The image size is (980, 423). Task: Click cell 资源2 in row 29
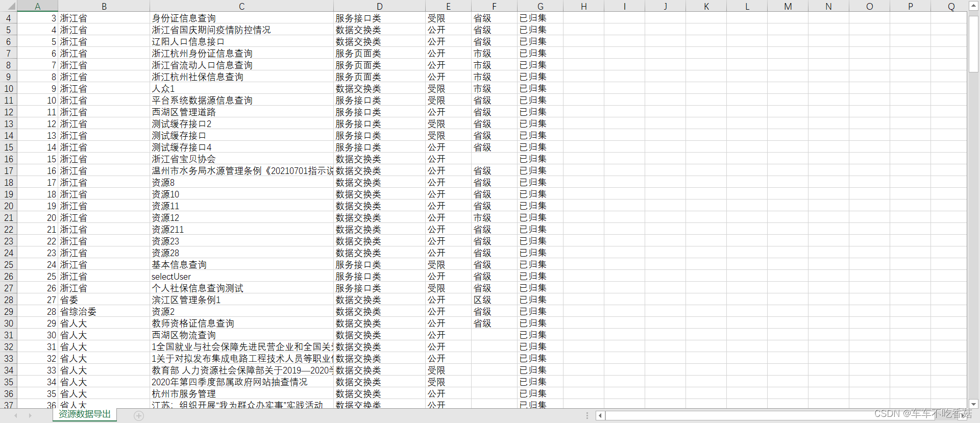point(242,311)
